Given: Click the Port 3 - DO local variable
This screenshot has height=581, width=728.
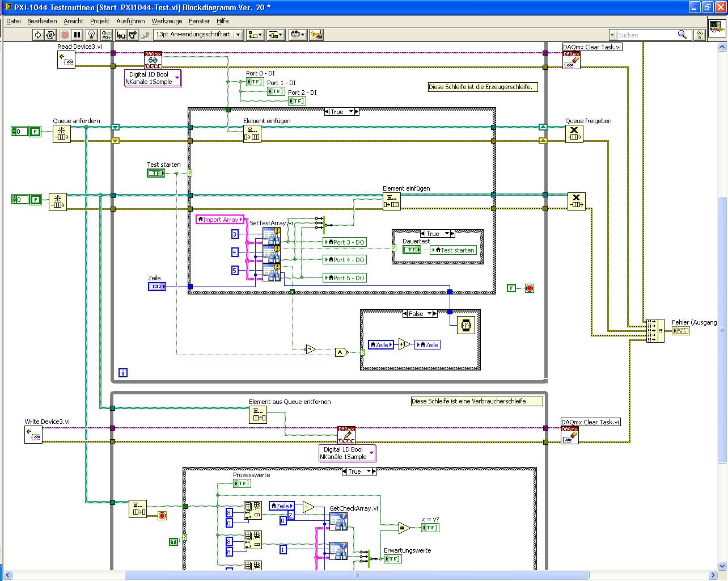Looking at the screenshot, I should [345, 242].
